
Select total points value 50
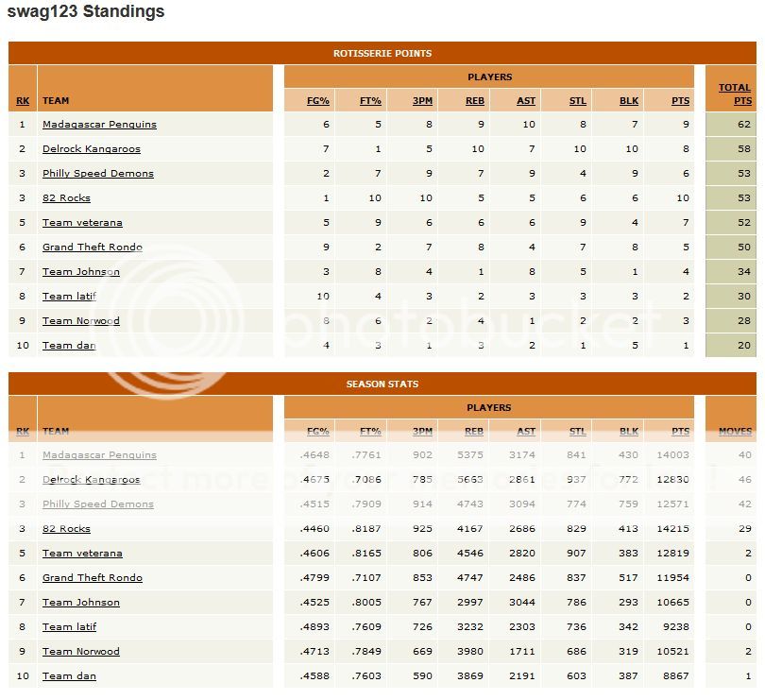click(744, 247)
